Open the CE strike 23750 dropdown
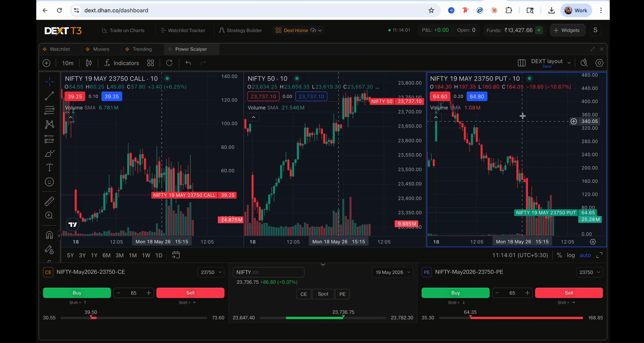 click(x=211, y=272)
